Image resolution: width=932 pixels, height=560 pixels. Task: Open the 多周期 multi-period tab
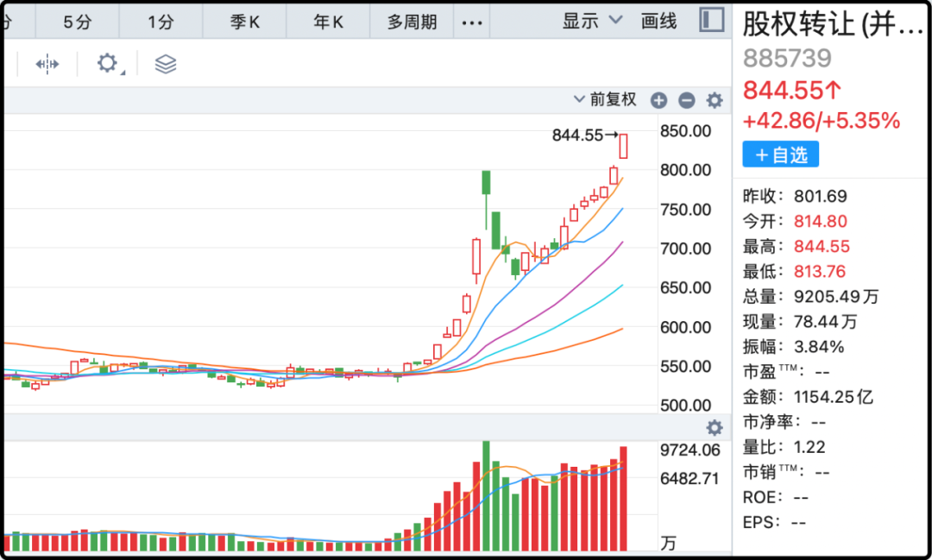pyautogui.click(x=412, y=22)
